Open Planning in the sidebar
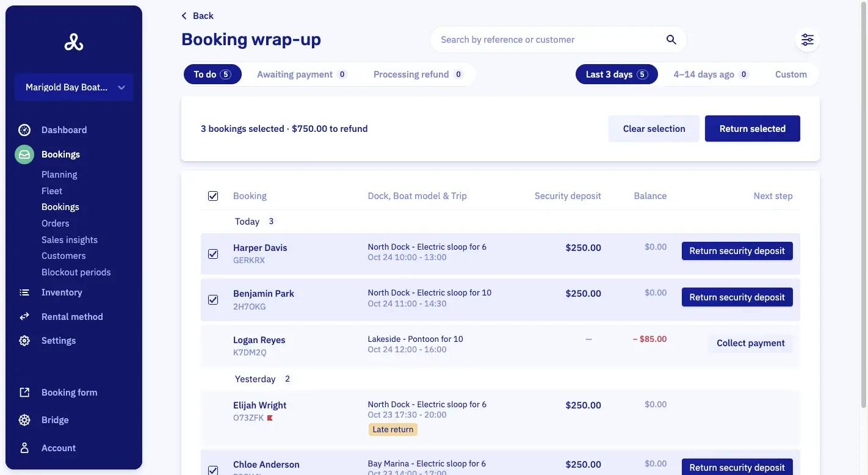868x475 pixels. (x=59, y=175)
